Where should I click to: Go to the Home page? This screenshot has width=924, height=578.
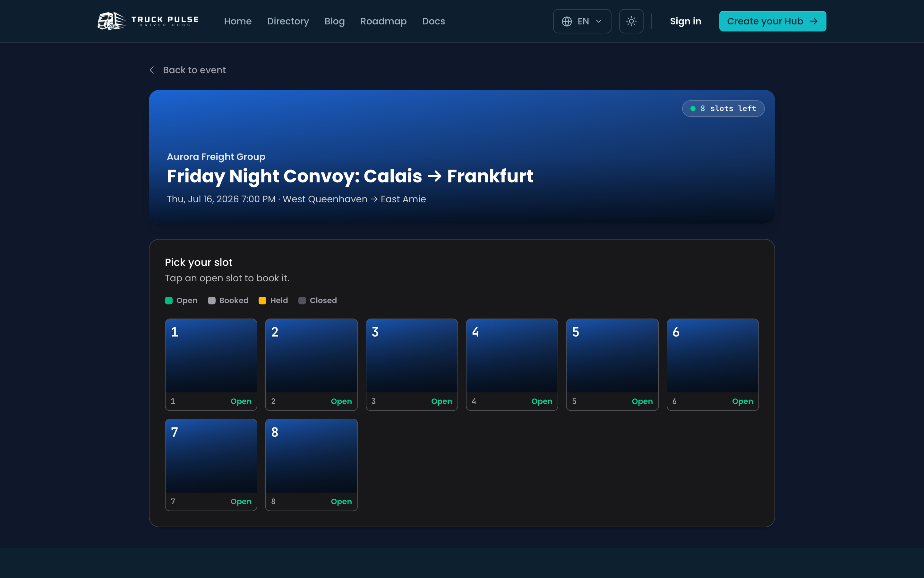237,21
